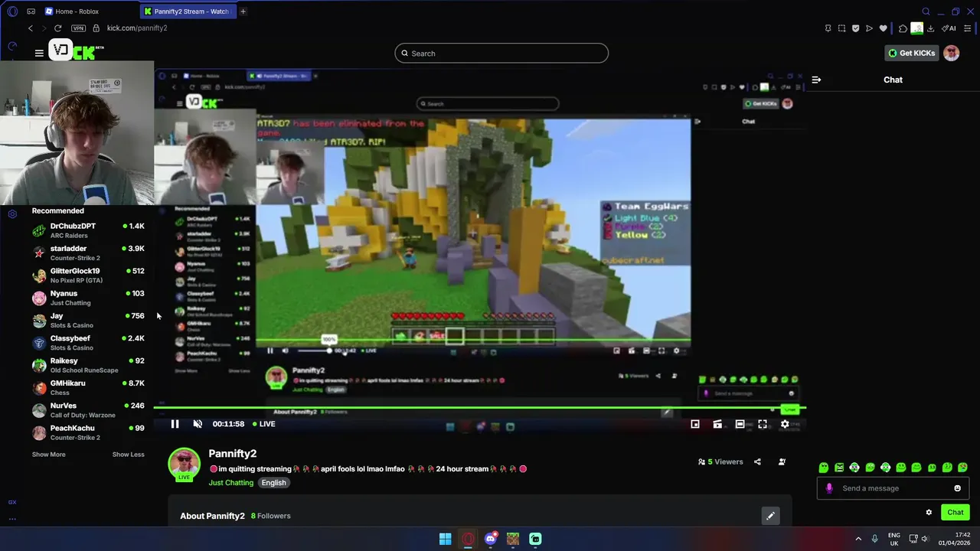Open the user profile avatar menu
Screen dimensions: 980x551
click(x=952, y=53)
